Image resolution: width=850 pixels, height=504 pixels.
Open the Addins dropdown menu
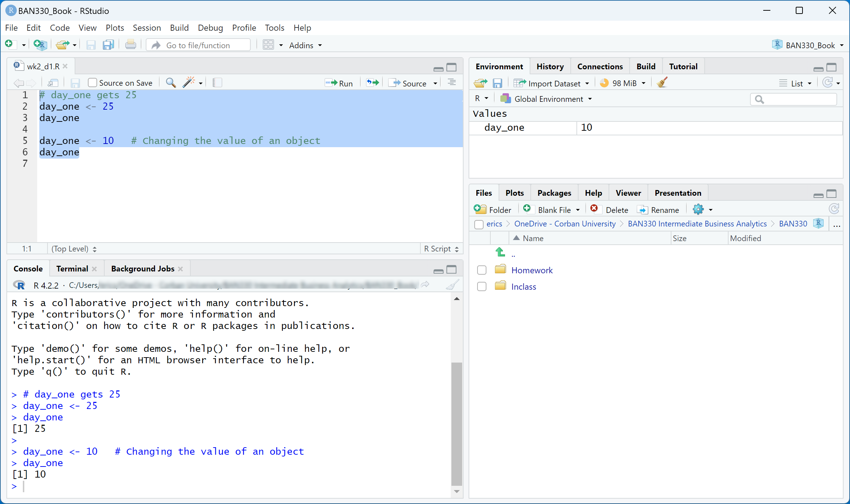(305, 45)
